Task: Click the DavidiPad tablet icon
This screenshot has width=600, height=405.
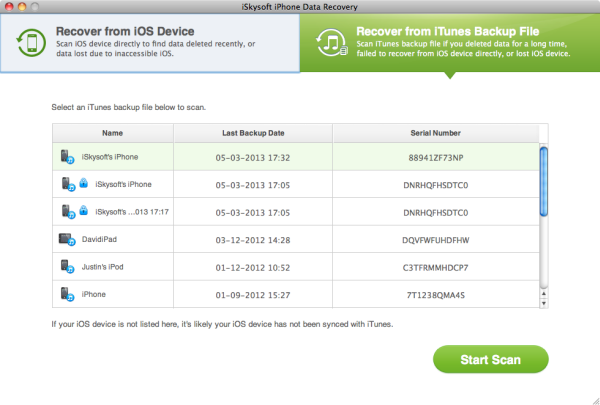Action: tap(67, 240)
